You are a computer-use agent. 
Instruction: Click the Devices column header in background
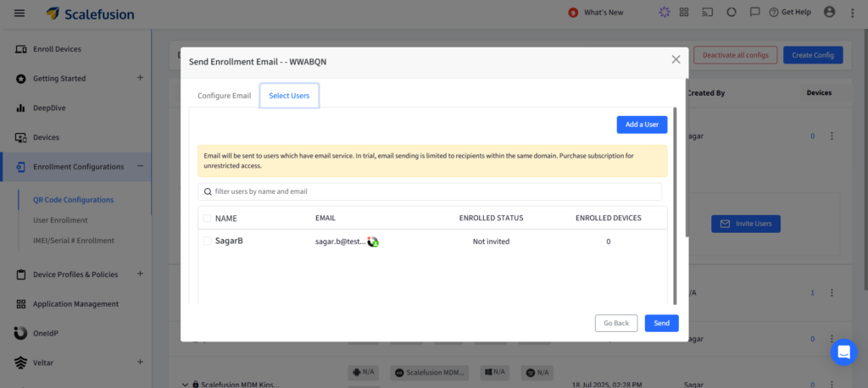point(819,93)
